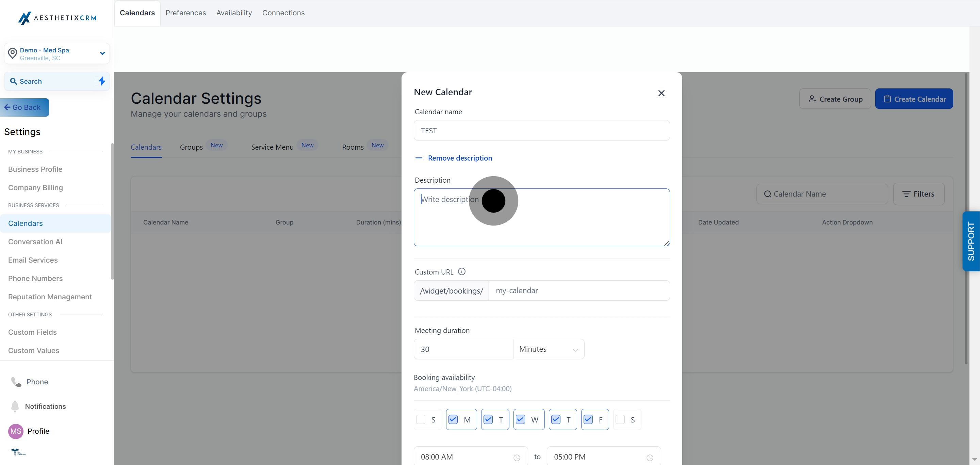This screenshot has width=980, height=465.
Task: Click the clock icon in end time field
Action: [x=650, y=458]
